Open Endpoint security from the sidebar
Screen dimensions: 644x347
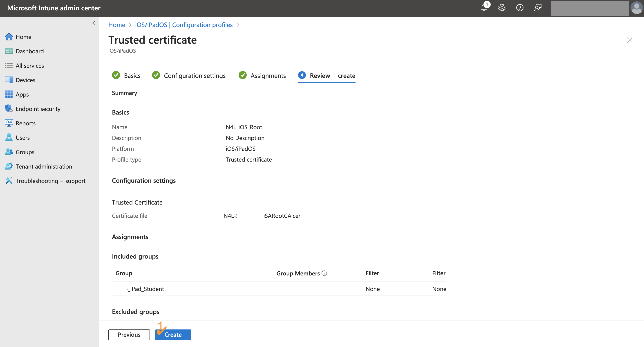tap(38, 109)
